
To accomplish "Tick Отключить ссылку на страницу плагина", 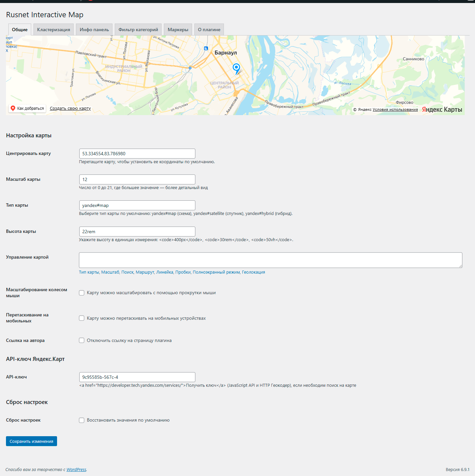I will tap(82, 341).
